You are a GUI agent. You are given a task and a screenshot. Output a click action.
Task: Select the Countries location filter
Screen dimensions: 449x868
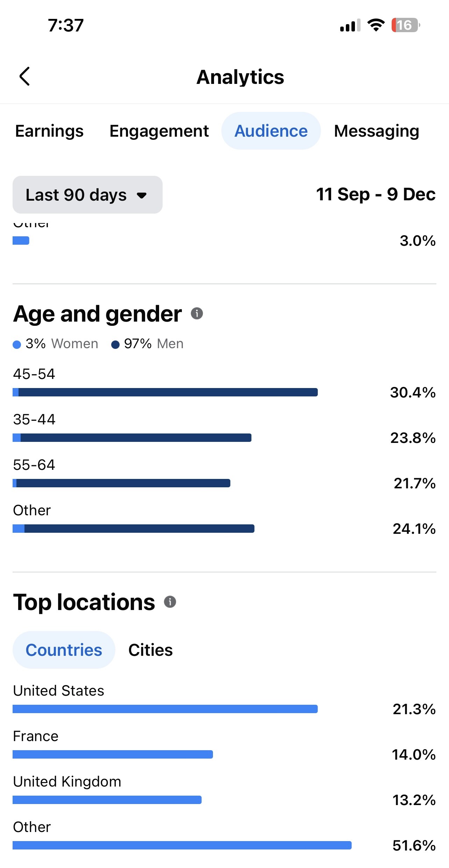pyautogui.click(x=64, y=650)
